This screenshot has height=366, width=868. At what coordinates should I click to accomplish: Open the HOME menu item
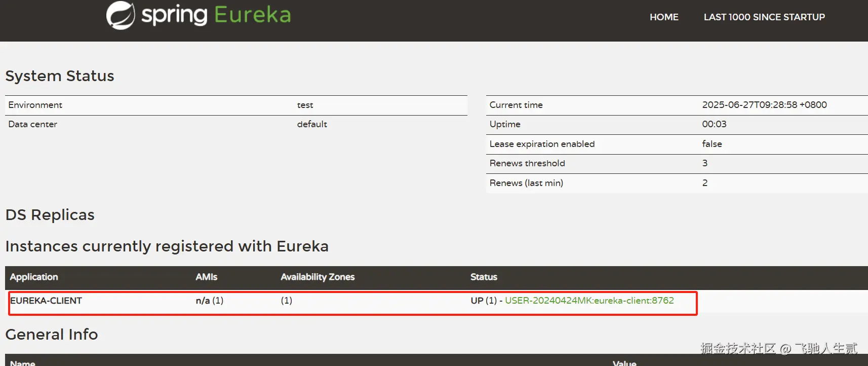click(664, 17)
